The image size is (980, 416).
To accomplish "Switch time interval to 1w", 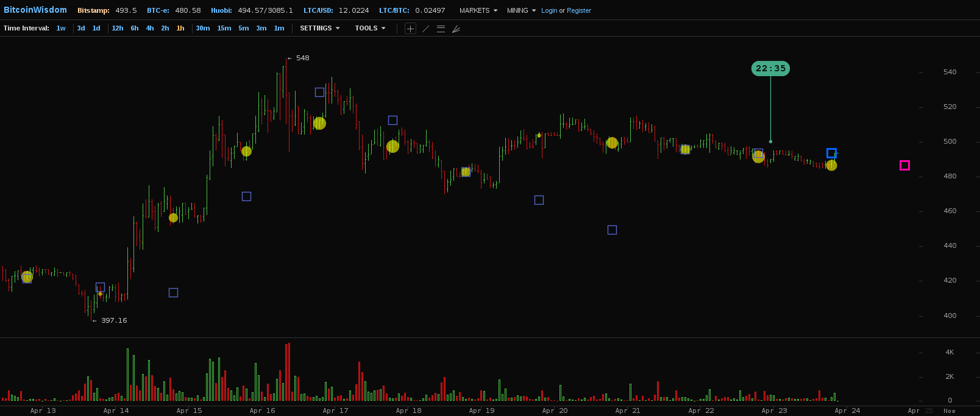I will pos(61,29).
